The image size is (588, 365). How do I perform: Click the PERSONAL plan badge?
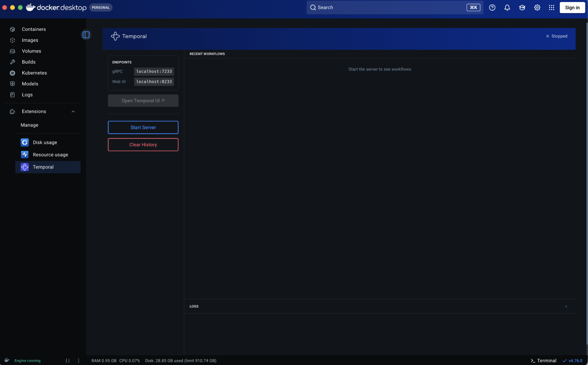pyautogui.click(x=101, y=8)
